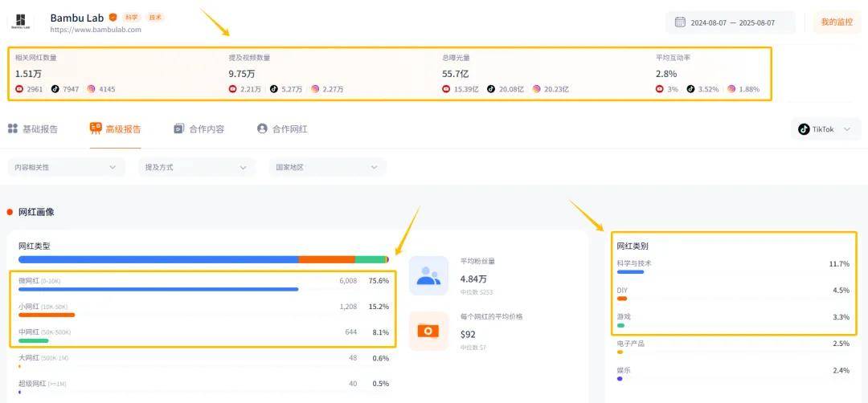868x403 pixels.
Task: Click YouTube icon next to 15.39亿
Action: tap(446, 88)
